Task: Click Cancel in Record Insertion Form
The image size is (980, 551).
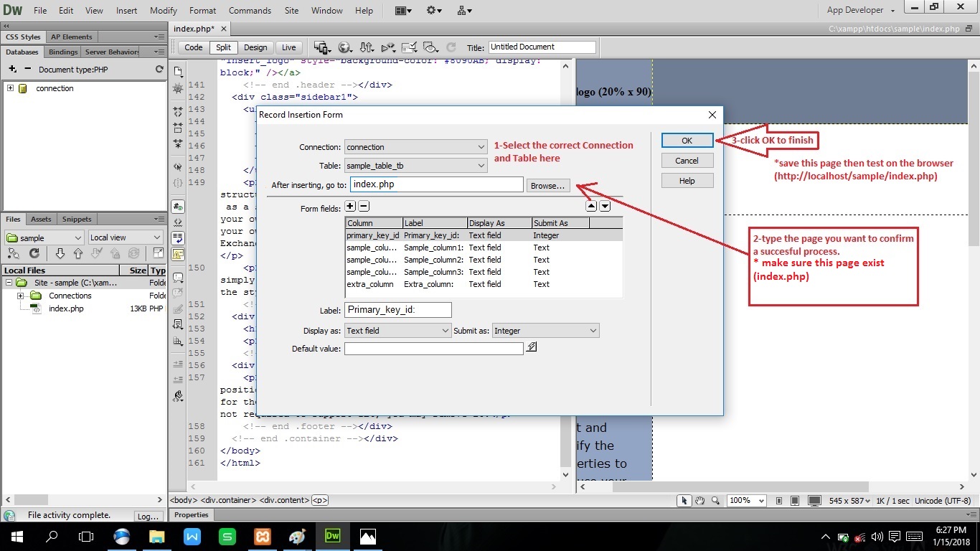Action: pos(687,161)
